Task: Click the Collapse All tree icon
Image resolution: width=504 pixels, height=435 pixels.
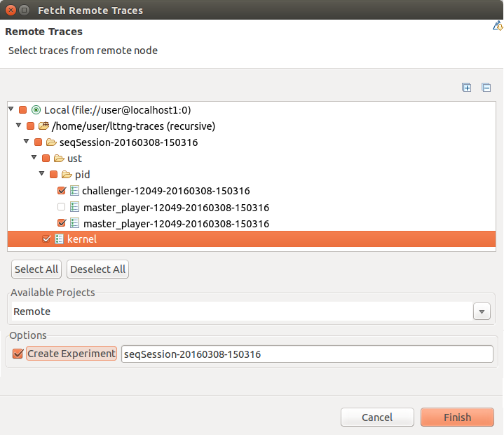Action: point(486,88)
